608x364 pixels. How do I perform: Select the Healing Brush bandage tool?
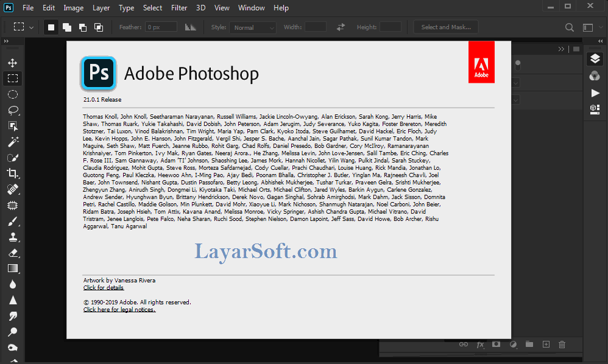(13, 189)
